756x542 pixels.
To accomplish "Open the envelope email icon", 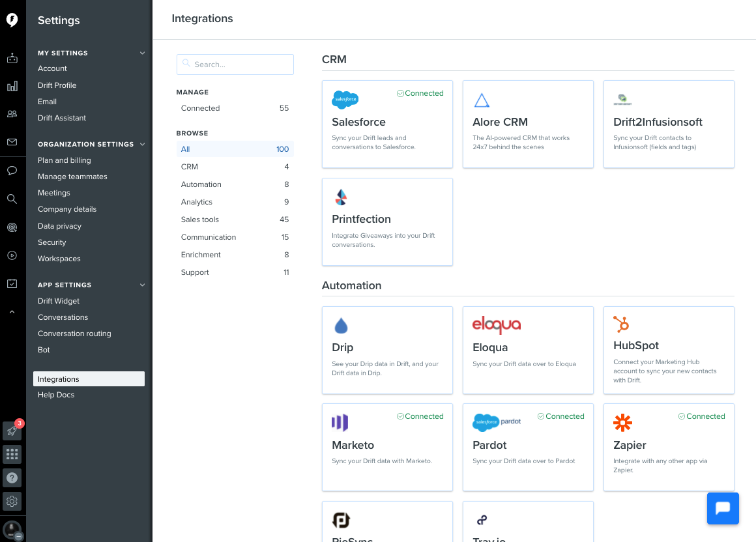I will [x=12, y=142].
